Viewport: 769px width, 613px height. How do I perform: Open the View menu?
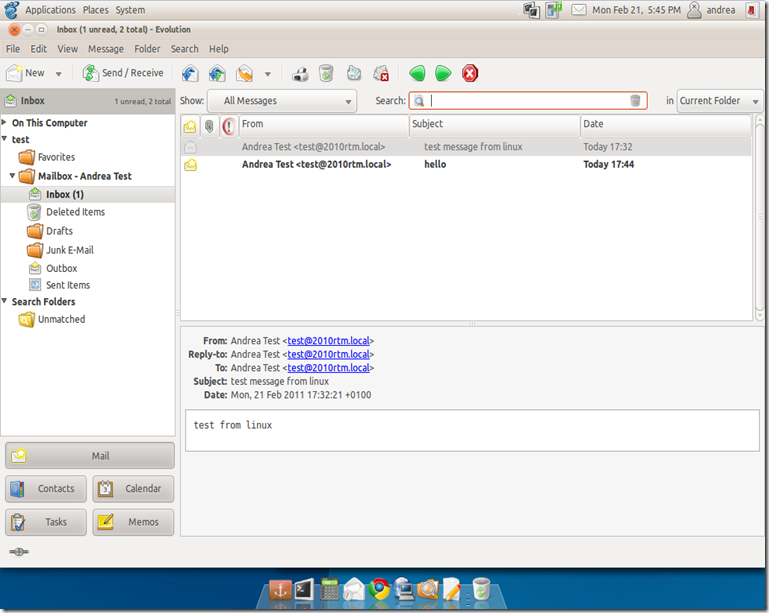pos(68,49)
